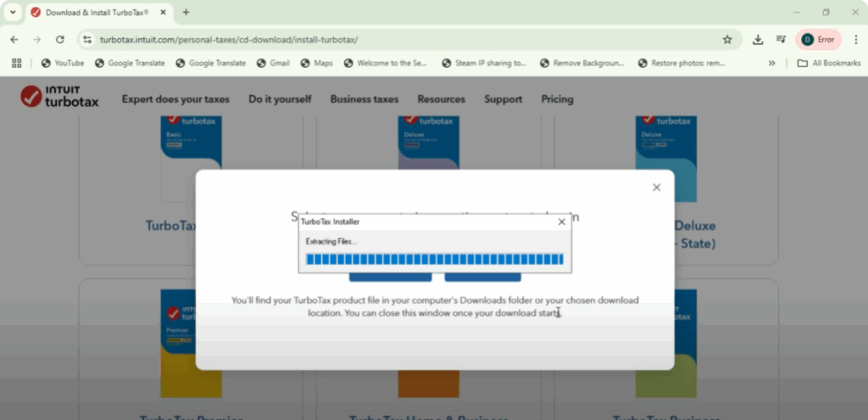Open Support menu

point(504,99)
